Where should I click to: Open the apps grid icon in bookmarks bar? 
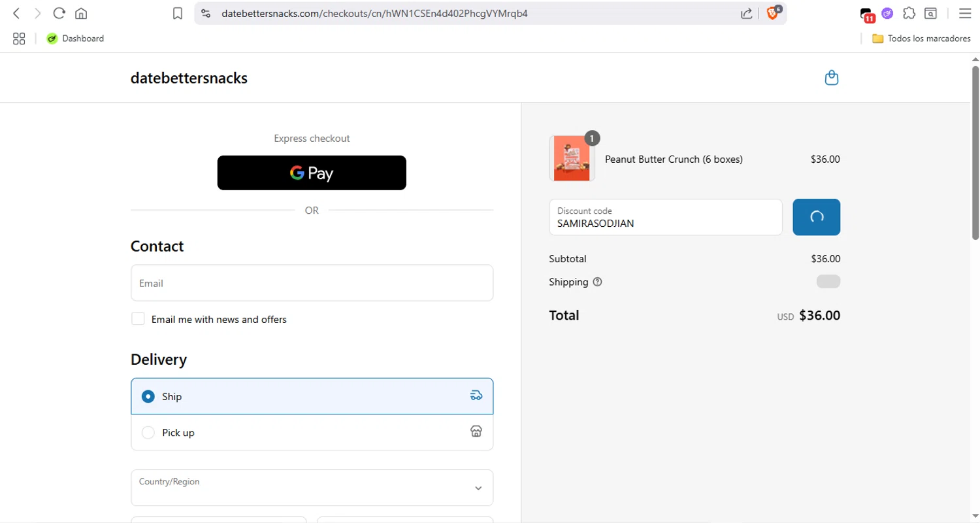19,39
